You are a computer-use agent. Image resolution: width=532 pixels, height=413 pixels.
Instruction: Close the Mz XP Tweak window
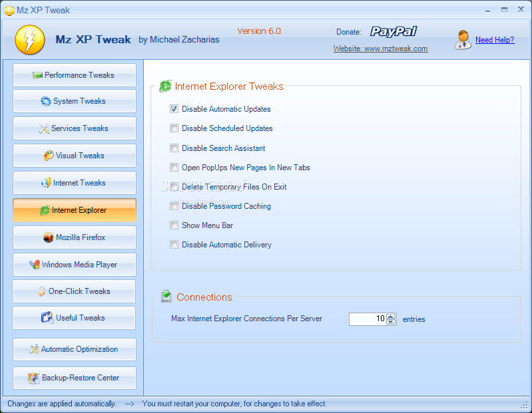(521, 9)
